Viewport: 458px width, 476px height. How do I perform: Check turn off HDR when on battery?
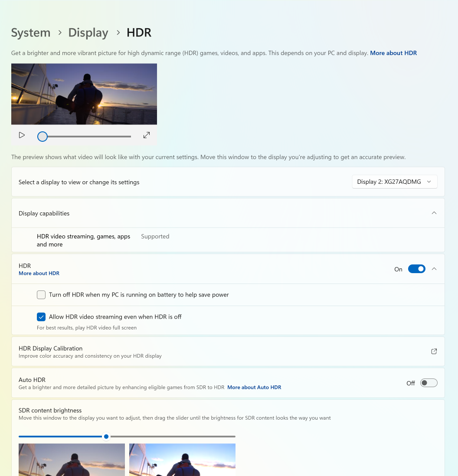tap(41, 294)
